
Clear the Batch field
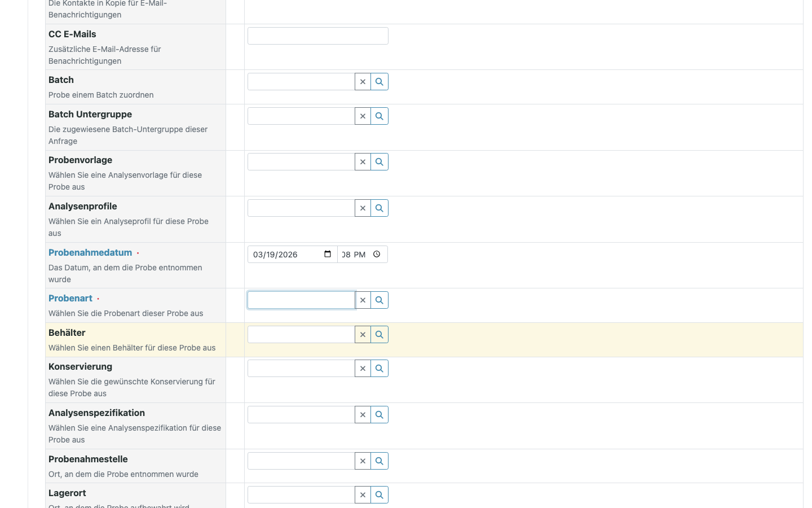tap(363, 81)
